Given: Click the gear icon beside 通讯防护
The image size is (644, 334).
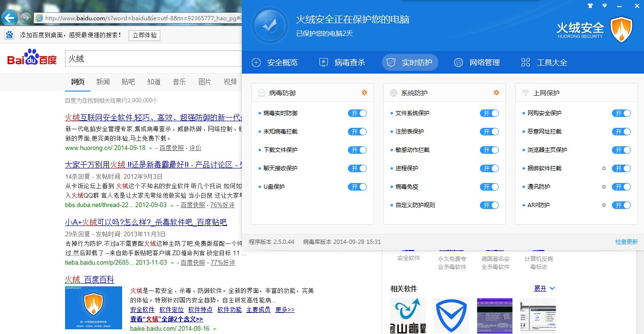Looking at the screenshot, I should click(x=604, y=187).
